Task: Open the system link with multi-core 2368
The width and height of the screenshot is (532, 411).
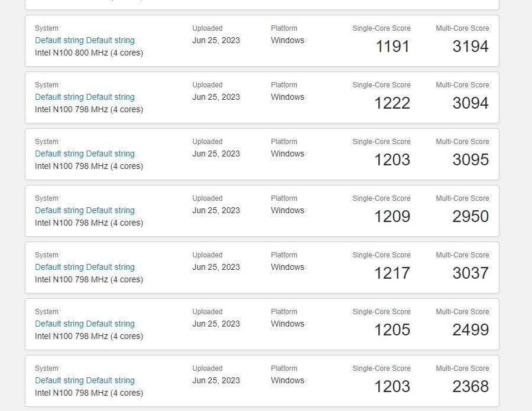Action: 85,380
